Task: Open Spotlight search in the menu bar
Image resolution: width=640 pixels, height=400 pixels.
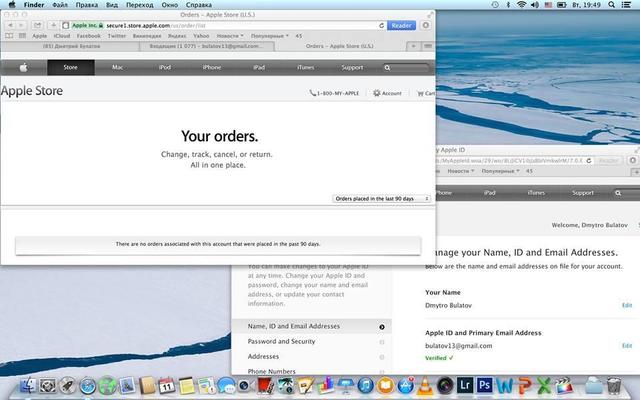Action: (x=613, y=5)
